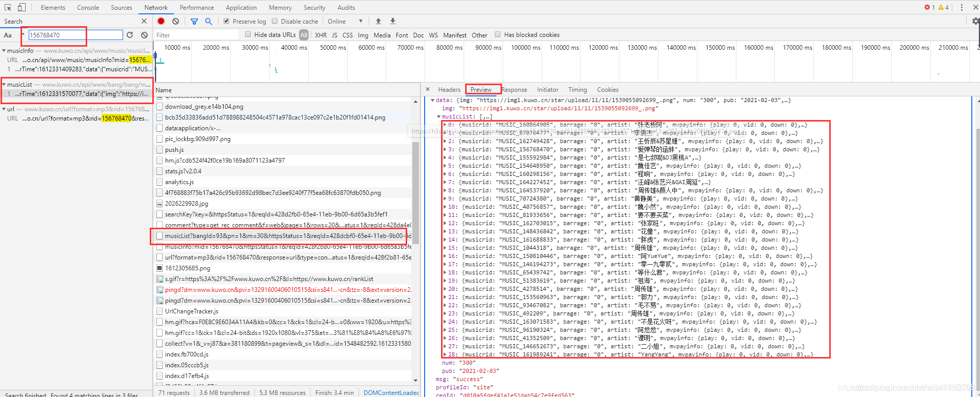Select the All filter type
980x397 pixels.
(304, 35)
